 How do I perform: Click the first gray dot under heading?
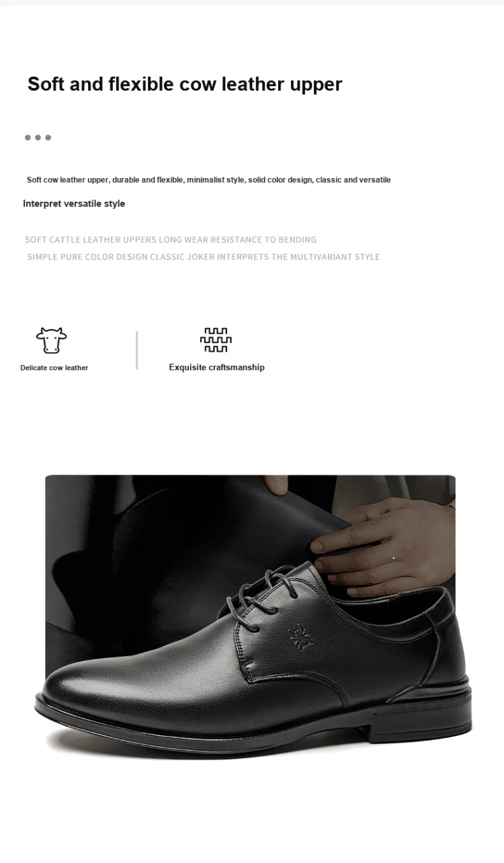click(x=28, y=138)
